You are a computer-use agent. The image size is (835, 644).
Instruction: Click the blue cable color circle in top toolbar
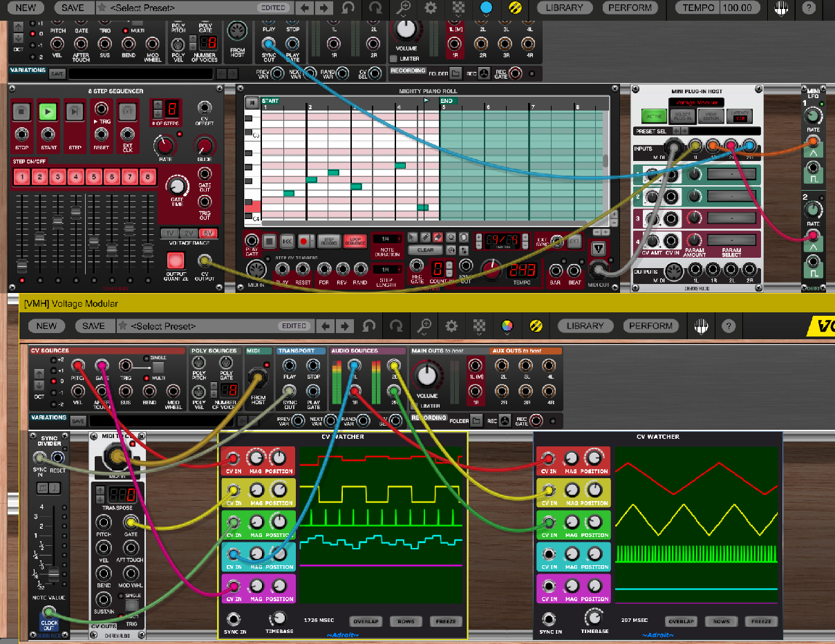486,8
